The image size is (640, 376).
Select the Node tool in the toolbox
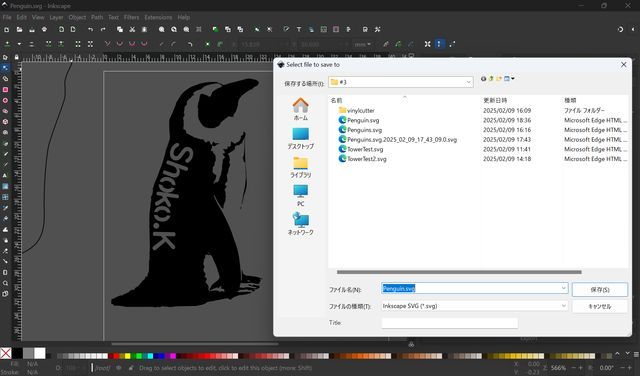tap(5, 68)
